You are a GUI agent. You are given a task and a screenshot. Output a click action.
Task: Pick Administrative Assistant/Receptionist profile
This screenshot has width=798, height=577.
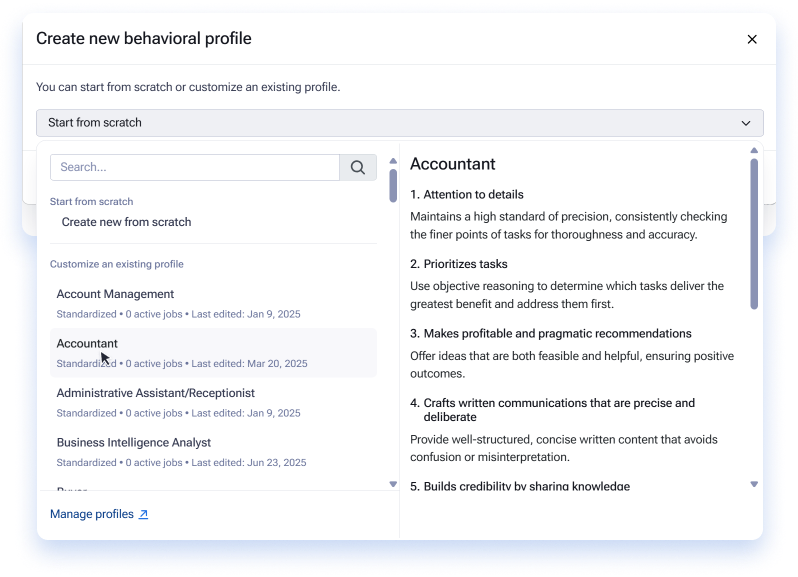pyautogui.click(x=213, y=402)
